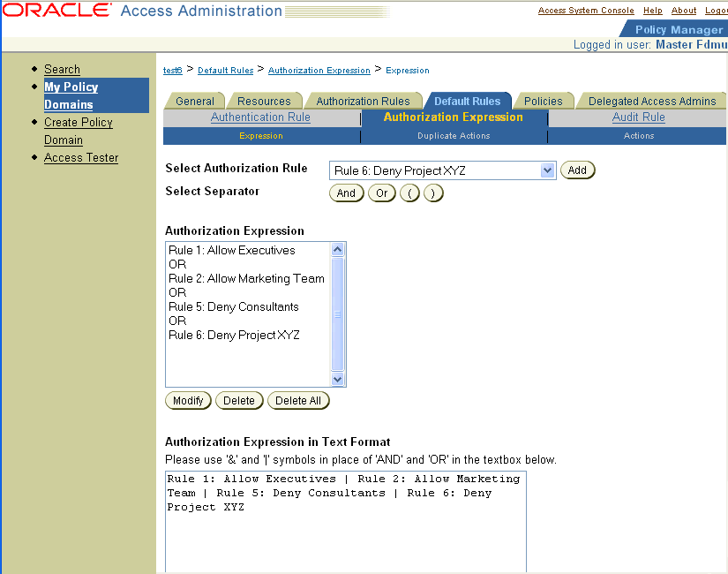Open the Actions sub-menu item

click(639, 136)
